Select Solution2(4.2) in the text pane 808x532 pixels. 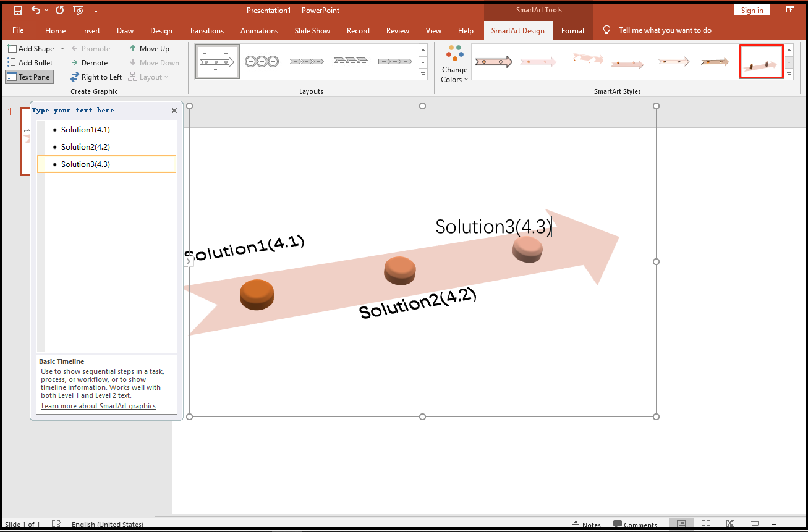click(86, 146)
